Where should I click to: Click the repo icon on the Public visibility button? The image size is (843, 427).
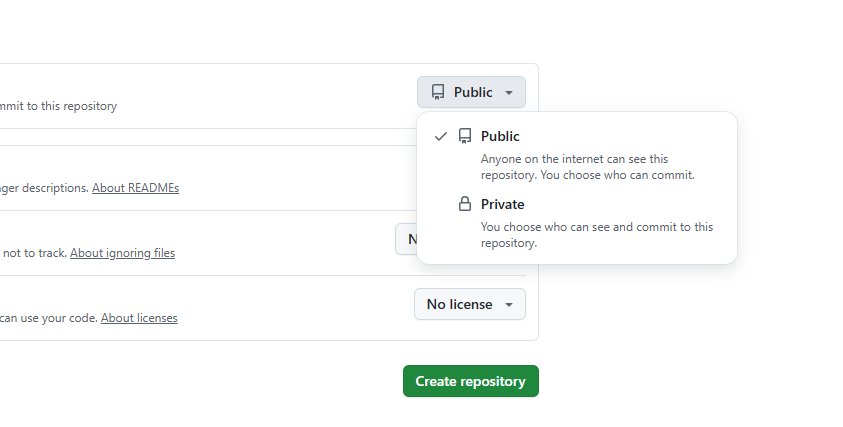tap(438, 92)
